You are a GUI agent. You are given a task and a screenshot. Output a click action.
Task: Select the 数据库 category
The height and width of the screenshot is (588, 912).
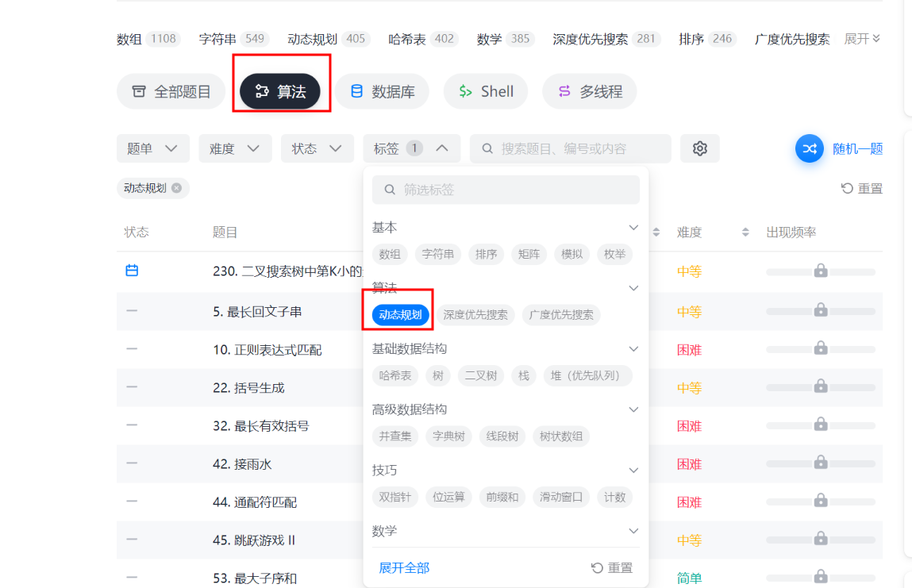[x=382, y=91]
